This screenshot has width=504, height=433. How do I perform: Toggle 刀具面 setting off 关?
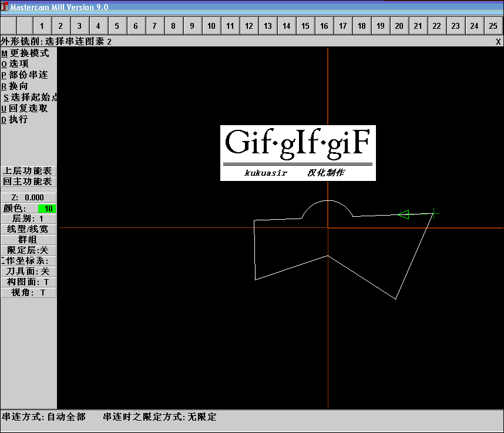pyautogui.click(x=28, y=271)
